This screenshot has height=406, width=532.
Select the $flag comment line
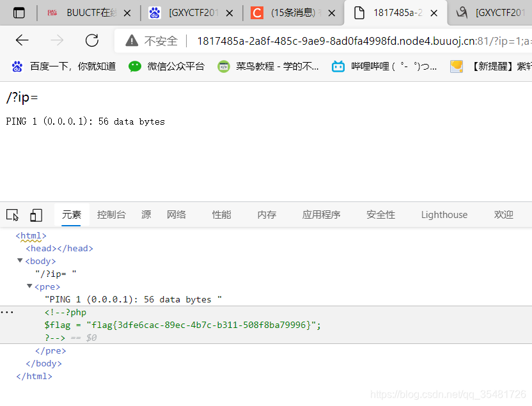pyautogui.click(x=182, y=325)
